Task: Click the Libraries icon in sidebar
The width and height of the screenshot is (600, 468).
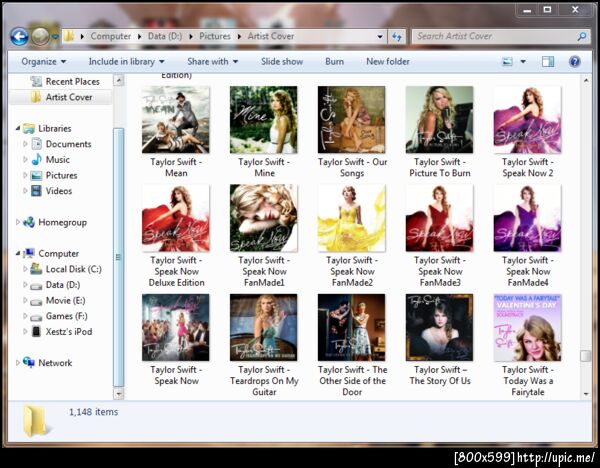Action: click(29, 129)
